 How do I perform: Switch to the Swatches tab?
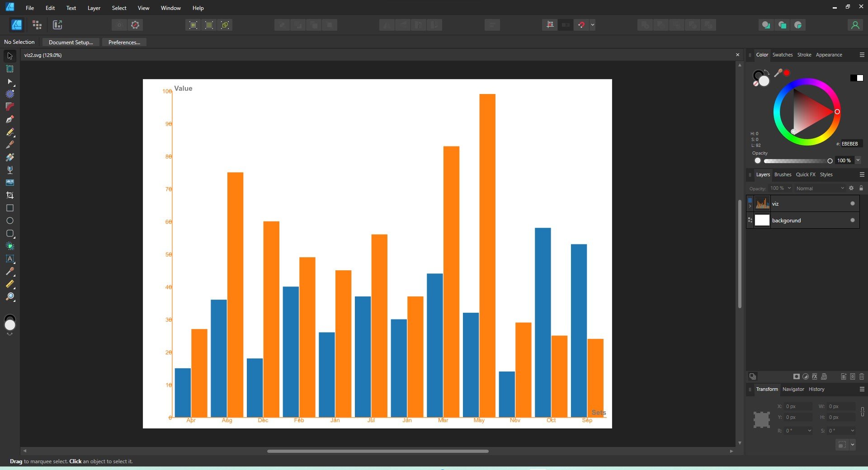point(782,55)
